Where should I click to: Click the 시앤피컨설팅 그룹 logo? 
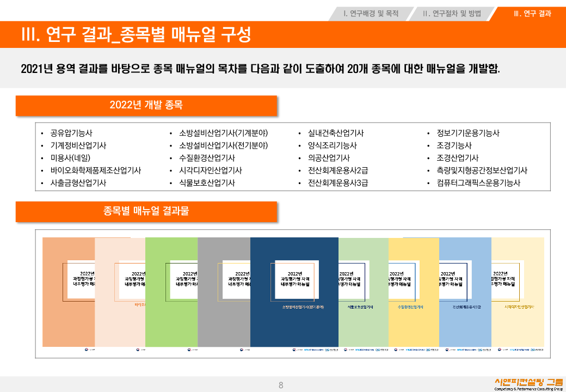528,384
